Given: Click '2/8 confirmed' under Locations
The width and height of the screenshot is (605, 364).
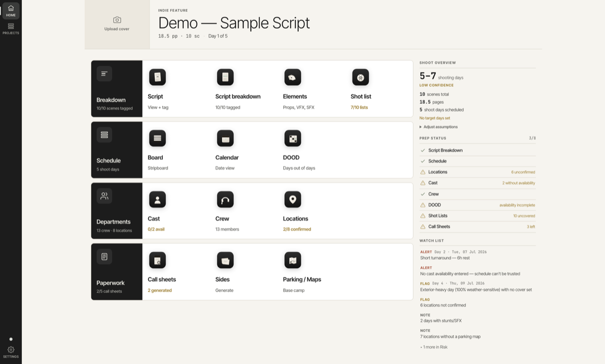Looking at the screenshot, I should [297, 229].
